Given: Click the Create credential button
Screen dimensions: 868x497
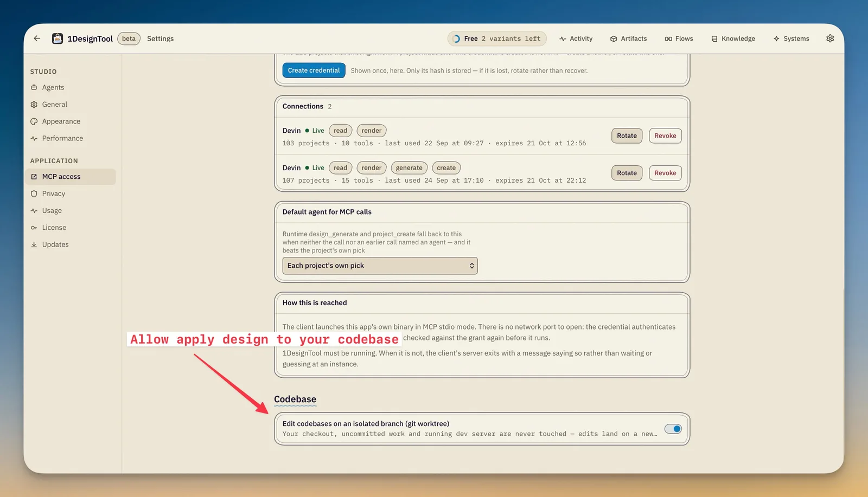Looking at the screenshot, I should pos(314,70).
